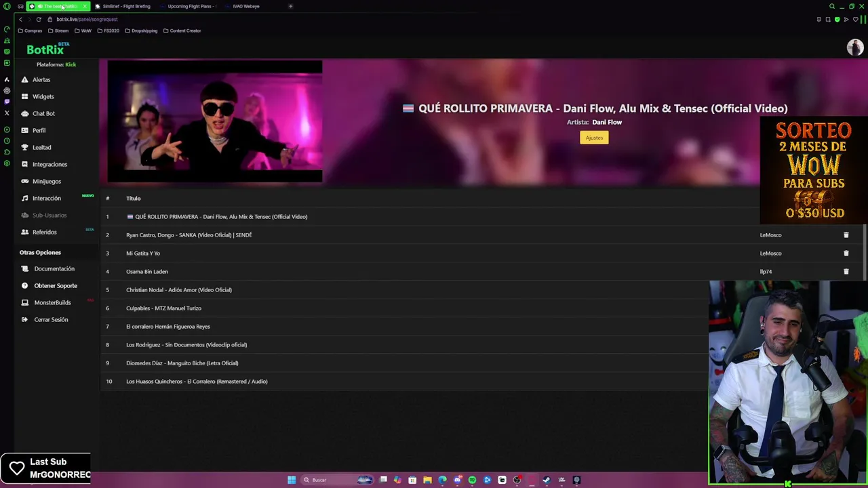This screenshot has width=868, height=488.
Task: Open the Stream bookmark folder
Action: pos(58,30)
